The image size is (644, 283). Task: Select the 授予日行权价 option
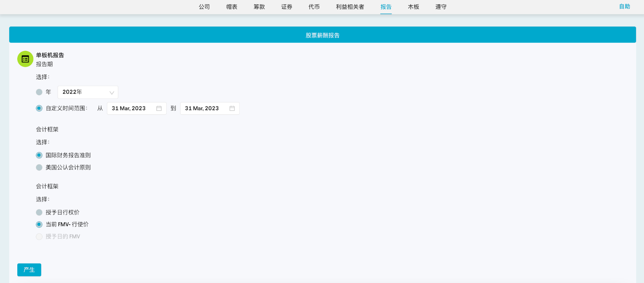pos(39,212)
